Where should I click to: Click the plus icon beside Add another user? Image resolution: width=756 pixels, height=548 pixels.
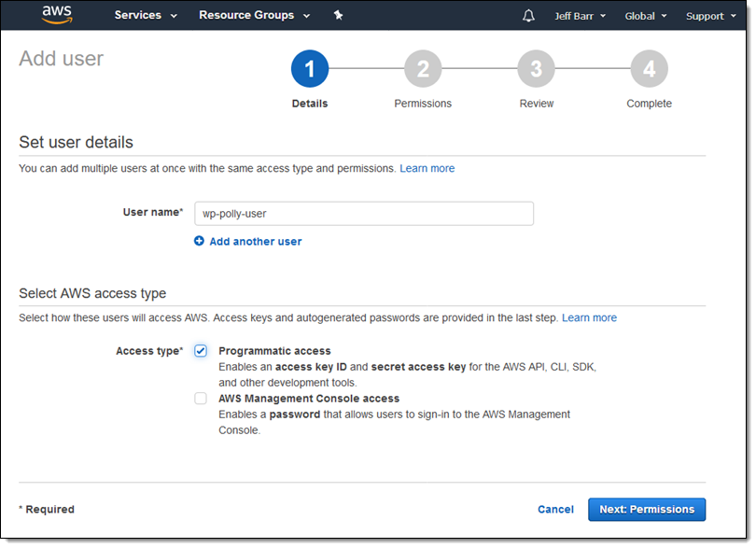pyautogui.click(x=199, y=241)
